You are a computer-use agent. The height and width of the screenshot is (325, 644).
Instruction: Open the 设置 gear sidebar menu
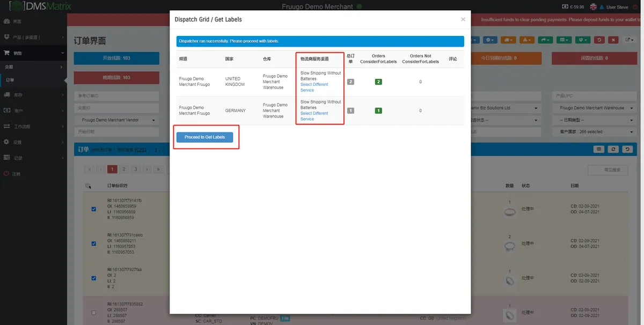pos(33,142)
